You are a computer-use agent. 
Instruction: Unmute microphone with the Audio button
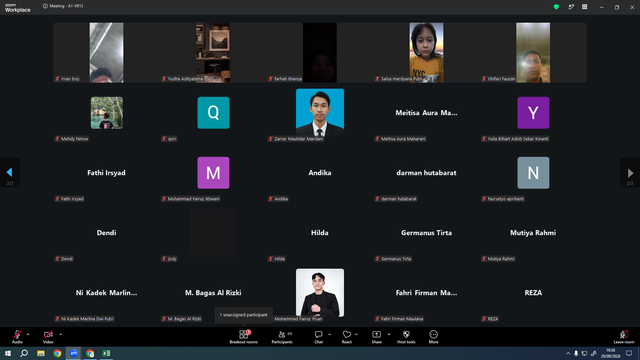(x=17, y=336)
